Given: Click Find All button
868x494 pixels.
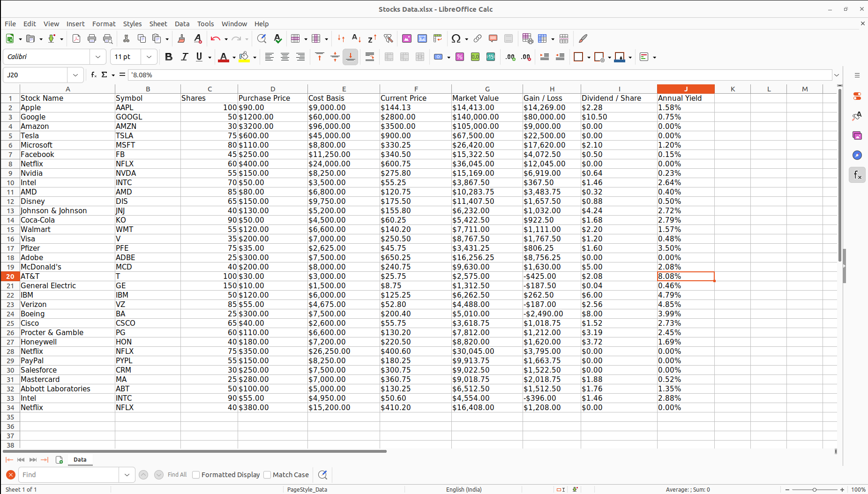Looking at the screenshot, I should coord(177,475).
